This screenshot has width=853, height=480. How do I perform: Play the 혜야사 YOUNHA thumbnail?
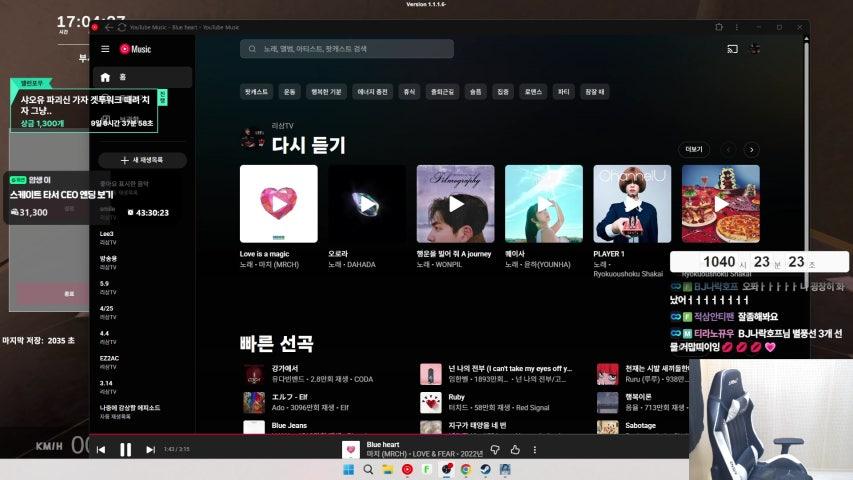(544, 204)
